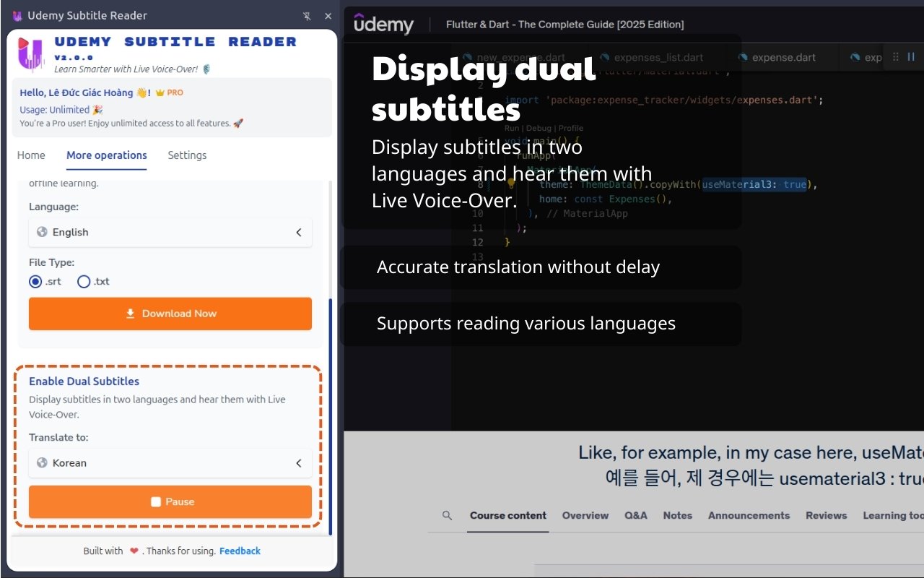Open the Settings tab
This screenshot has width=924, height=578.
[x=187, y=155]
